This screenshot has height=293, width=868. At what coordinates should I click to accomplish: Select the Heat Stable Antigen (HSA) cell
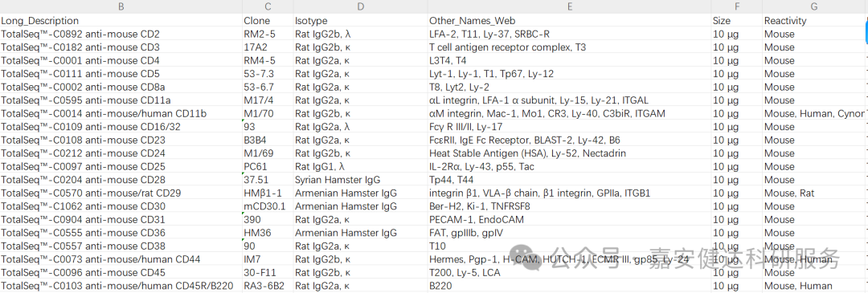tap(569, 153)
